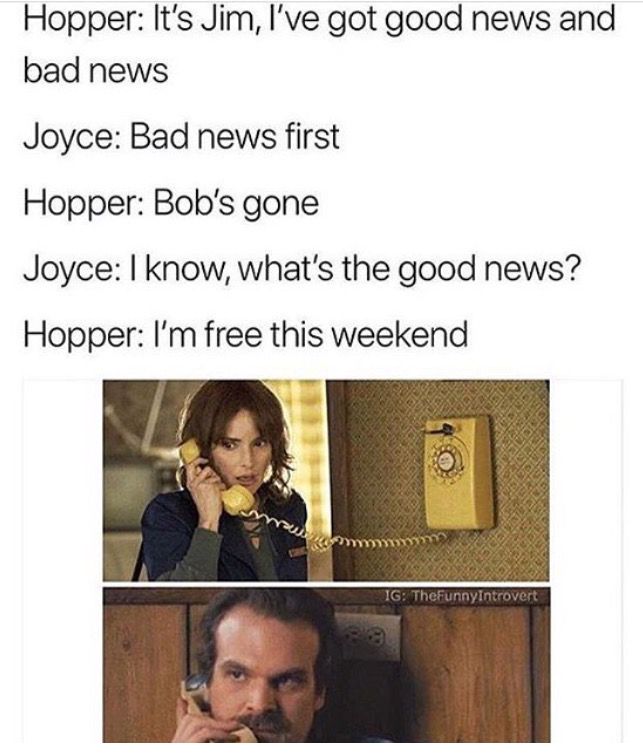Viewport: 643px width, 756px height.
Task: Click the line 'Hopper: Bob's gone'
Action: click(x=171, y=203)
